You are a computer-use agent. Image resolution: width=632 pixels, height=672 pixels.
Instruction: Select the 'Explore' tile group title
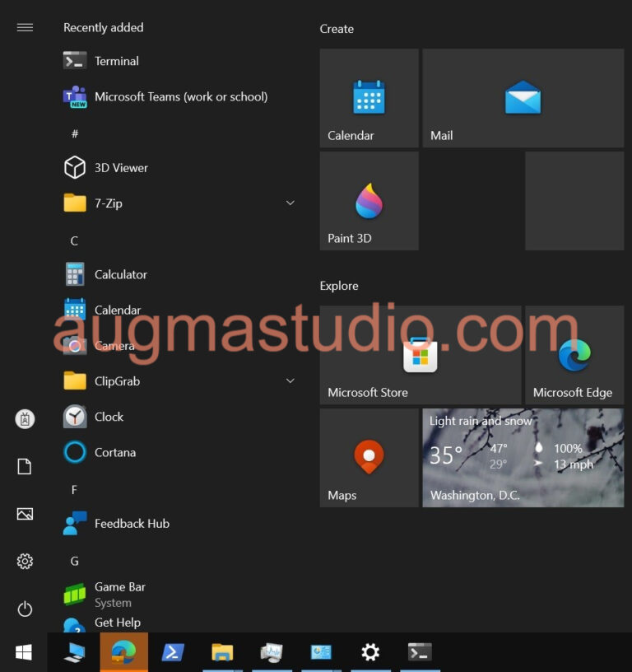[339, 286]
